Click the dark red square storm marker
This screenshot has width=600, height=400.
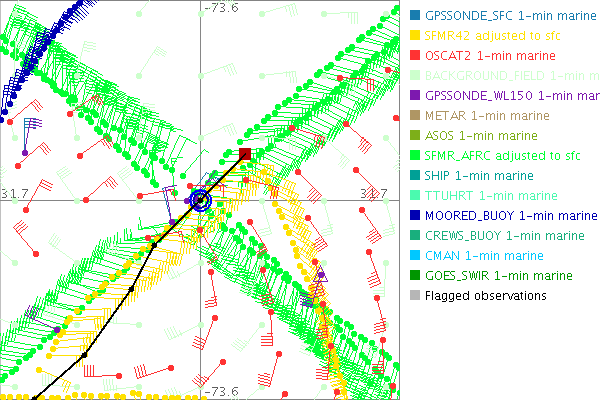(x=245, y=154)
